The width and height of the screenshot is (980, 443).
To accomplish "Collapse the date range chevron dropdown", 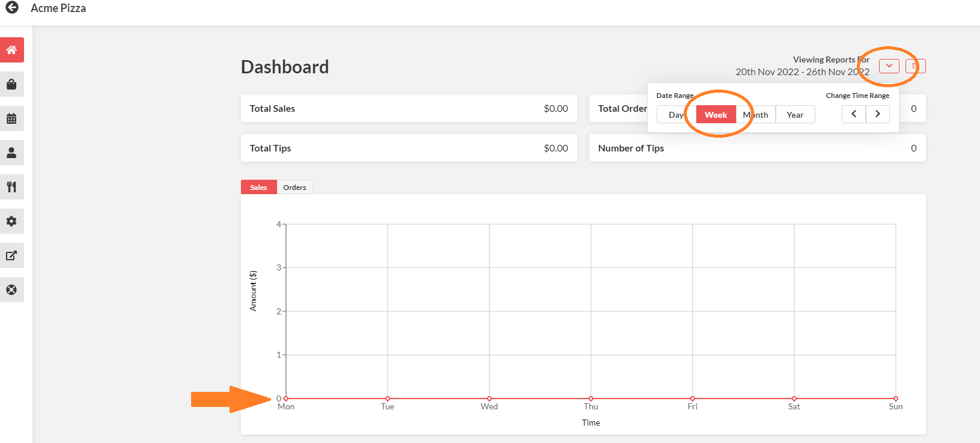I will pyautogui.click(x=889, y=66).
